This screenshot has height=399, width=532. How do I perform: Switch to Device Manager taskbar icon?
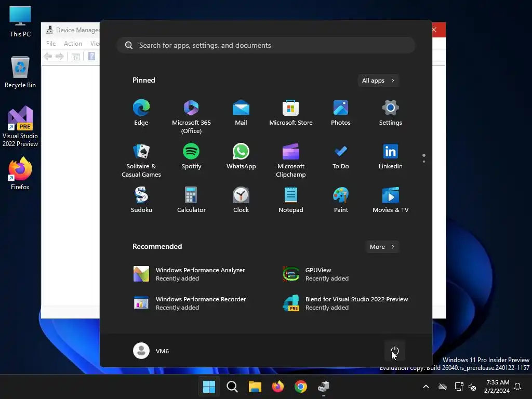324,387
